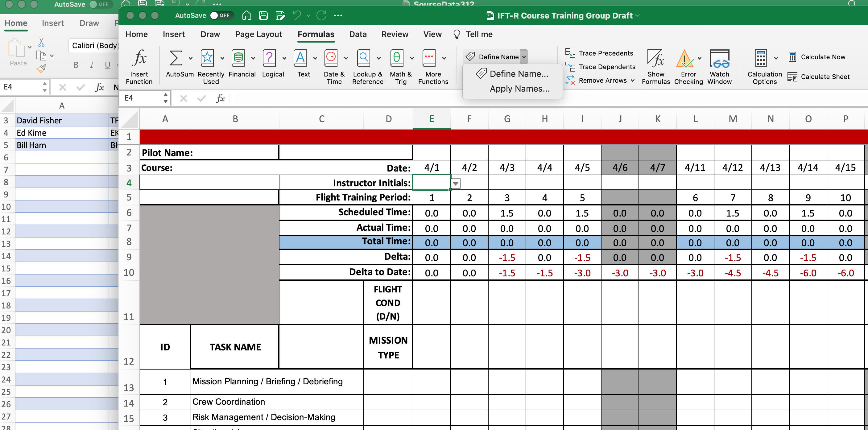Viewport: 868px width, 430px height.
Task: Expand the Calculation Options dropdown arrow
Action: coord(776,58)
